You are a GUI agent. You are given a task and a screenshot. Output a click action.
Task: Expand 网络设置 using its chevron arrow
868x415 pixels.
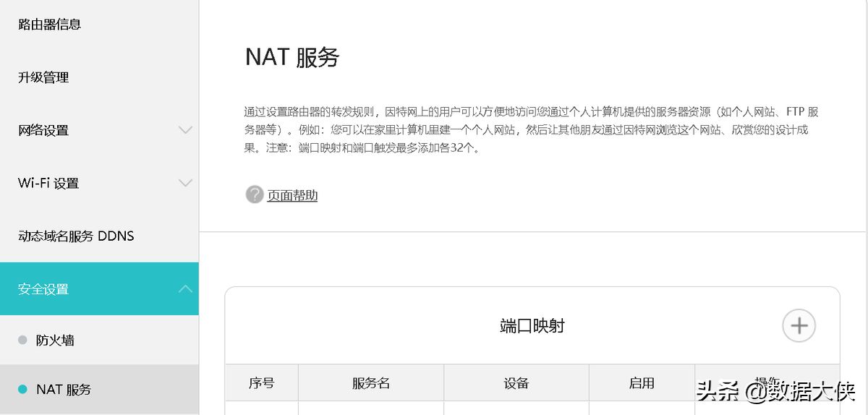tap(185, 130)
